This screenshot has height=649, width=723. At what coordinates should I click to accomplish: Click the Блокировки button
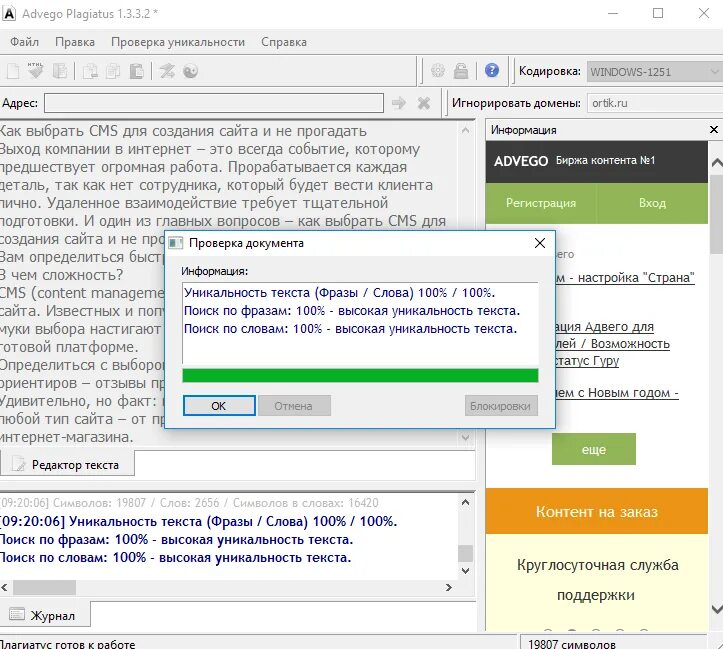(x=500, y=406)
